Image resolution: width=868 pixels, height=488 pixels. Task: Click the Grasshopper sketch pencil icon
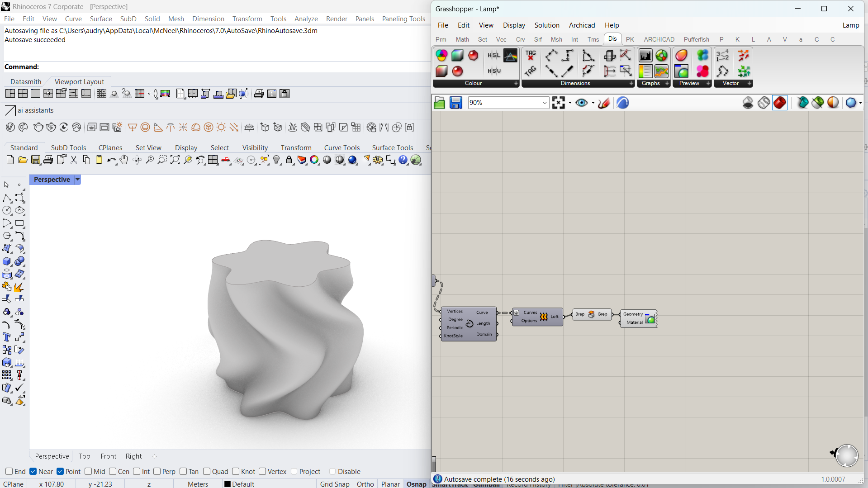603,103
